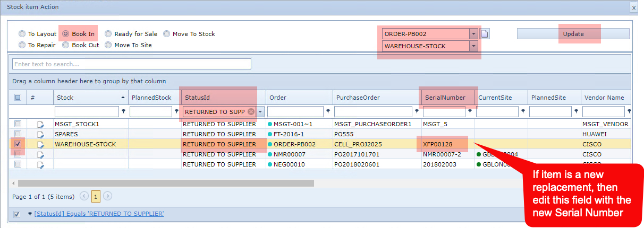Screen dimensions: 644x228
Task: Click the Update button
Action: pos(573,34)
